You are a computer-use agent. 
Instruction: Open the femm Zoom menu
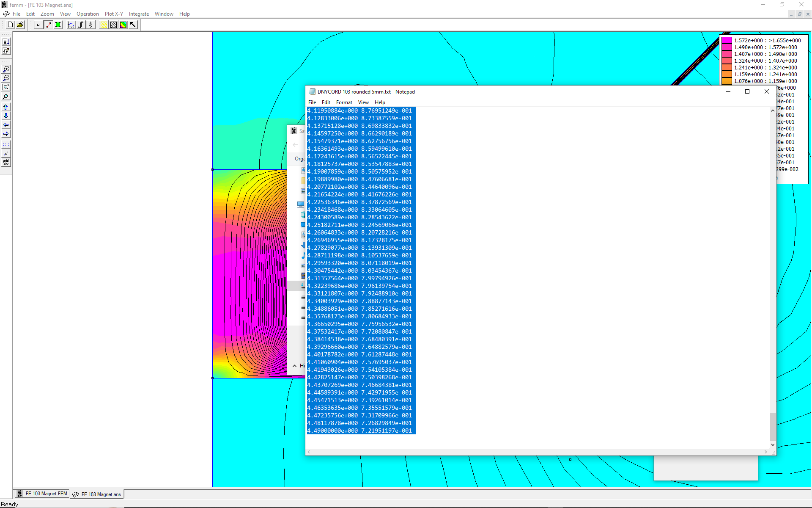point(47,14)
